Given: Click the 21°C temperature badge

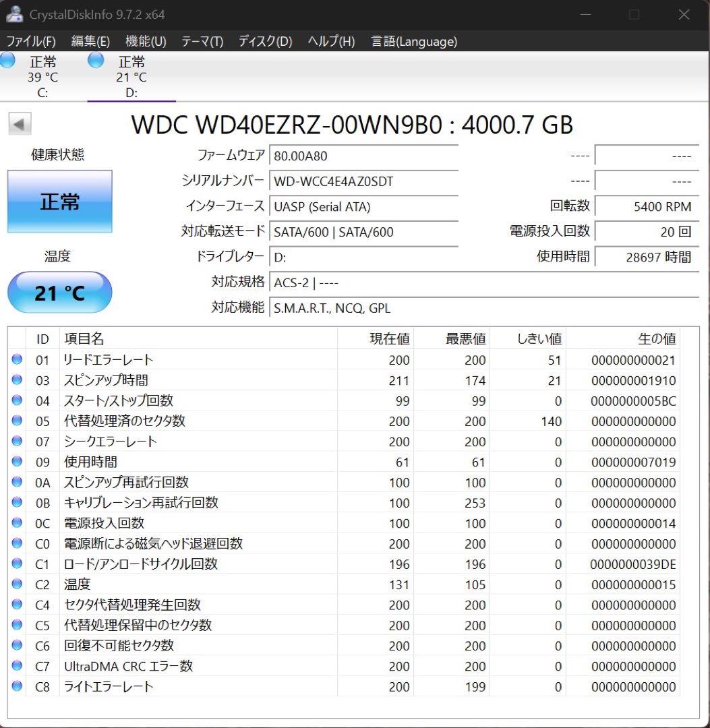Looking at the screenshot, I should [59, 292].
